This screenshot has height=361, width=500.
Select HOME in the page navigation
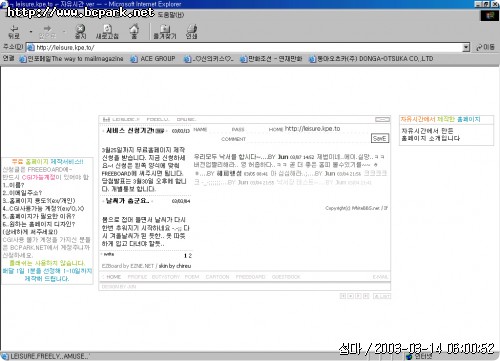point(113,277)
